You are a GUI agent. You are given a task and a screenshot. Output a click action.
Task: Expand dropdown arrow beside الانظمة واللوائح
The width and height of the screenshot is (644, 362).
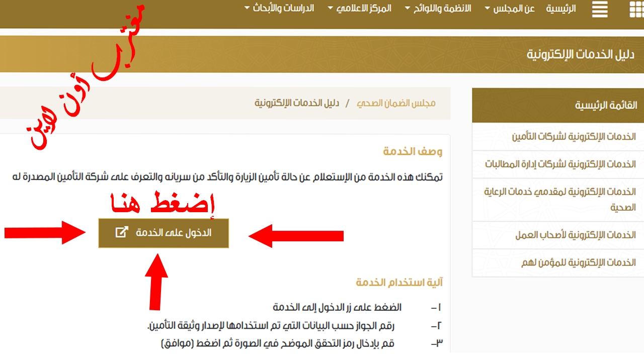click(x=408, y=9)
